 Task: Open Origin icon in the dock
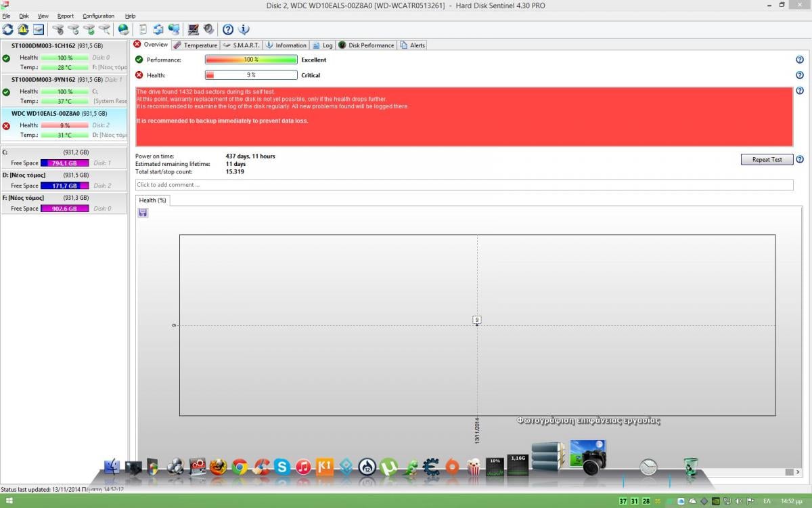[453, 466]
